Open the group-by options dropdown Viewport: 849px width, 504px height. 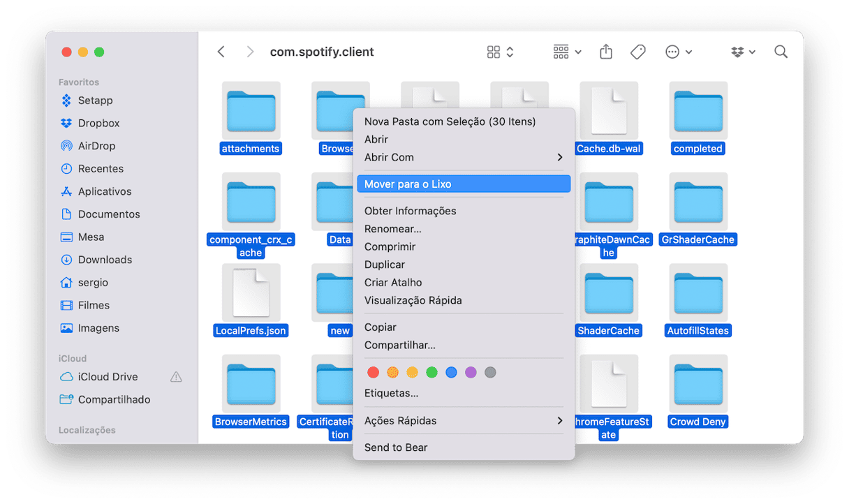(x=567, y=52)
